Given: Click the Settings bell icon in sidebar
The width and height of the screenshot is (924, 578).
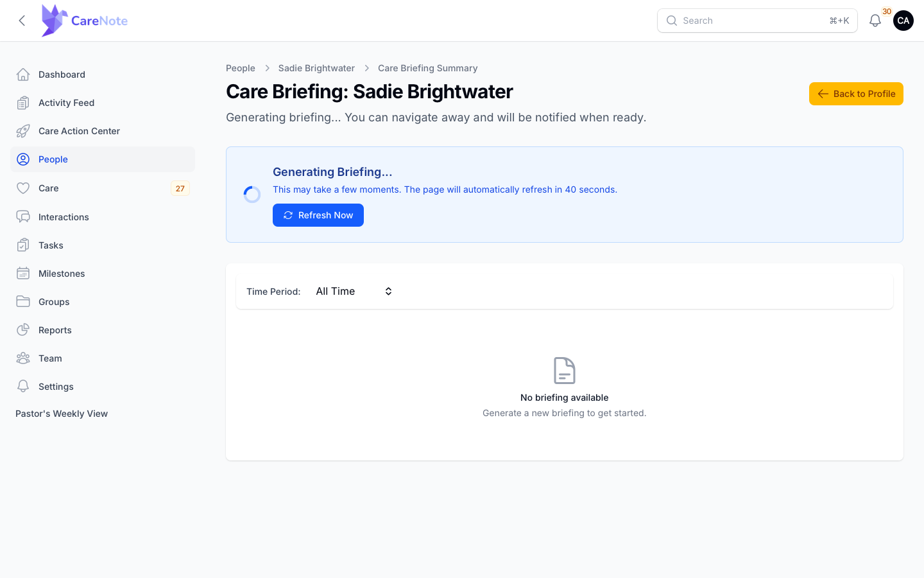Looking at the screenshot, I should click(23, 387).
